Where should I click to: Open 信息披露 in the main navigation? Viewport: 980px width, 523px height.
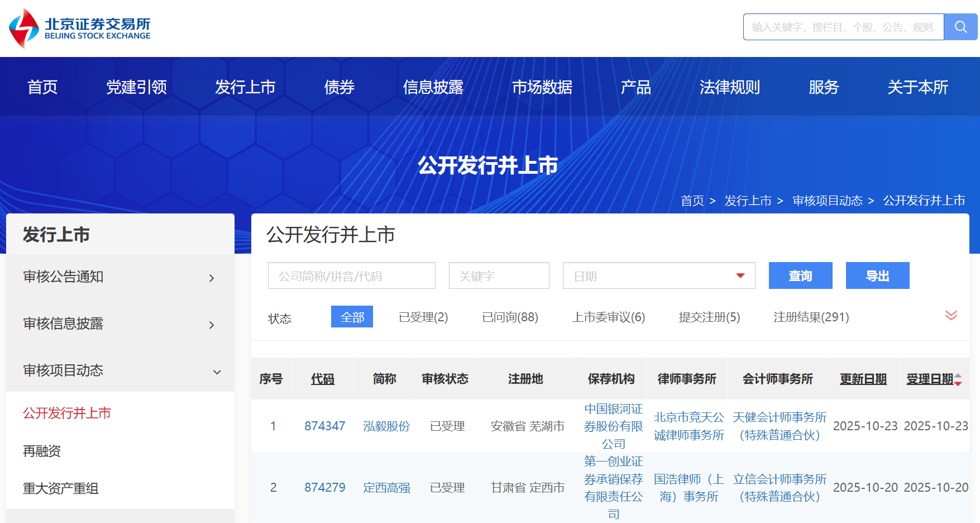click(433, 87)
